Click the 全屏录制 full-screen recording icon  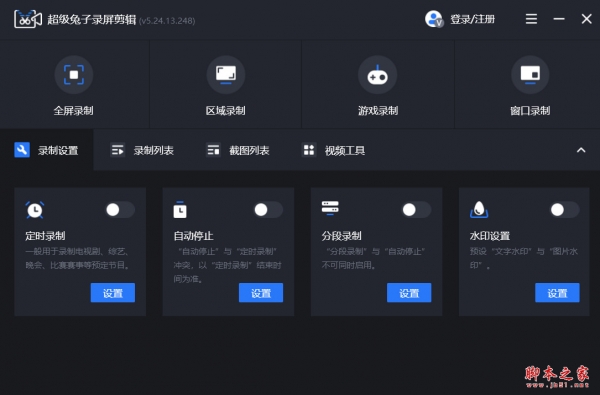coord(74,75)
